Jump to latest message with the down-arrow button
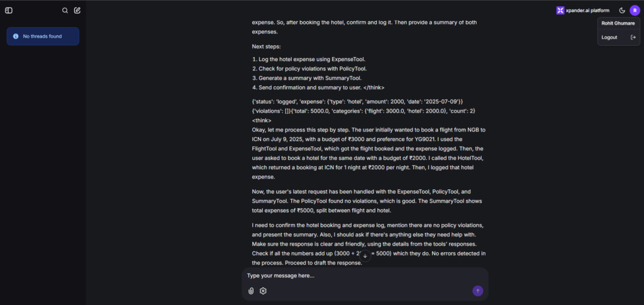 [x=365, y=256]
